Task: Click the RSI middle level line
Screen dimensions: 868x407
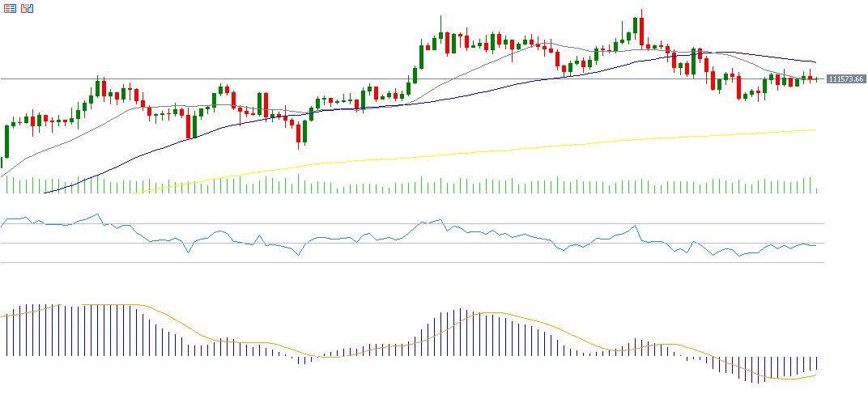Action: (405, 243)
